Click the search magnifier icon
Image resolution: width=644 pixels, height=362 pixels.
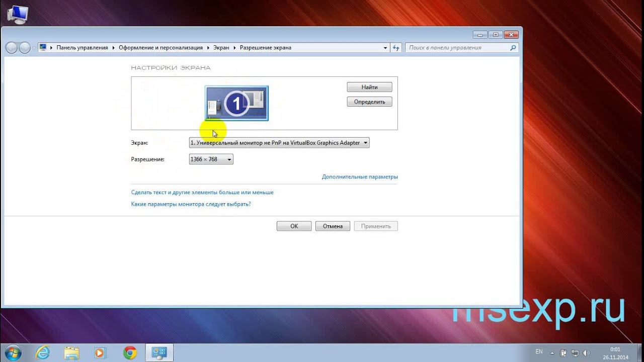(x=513, y=48)
